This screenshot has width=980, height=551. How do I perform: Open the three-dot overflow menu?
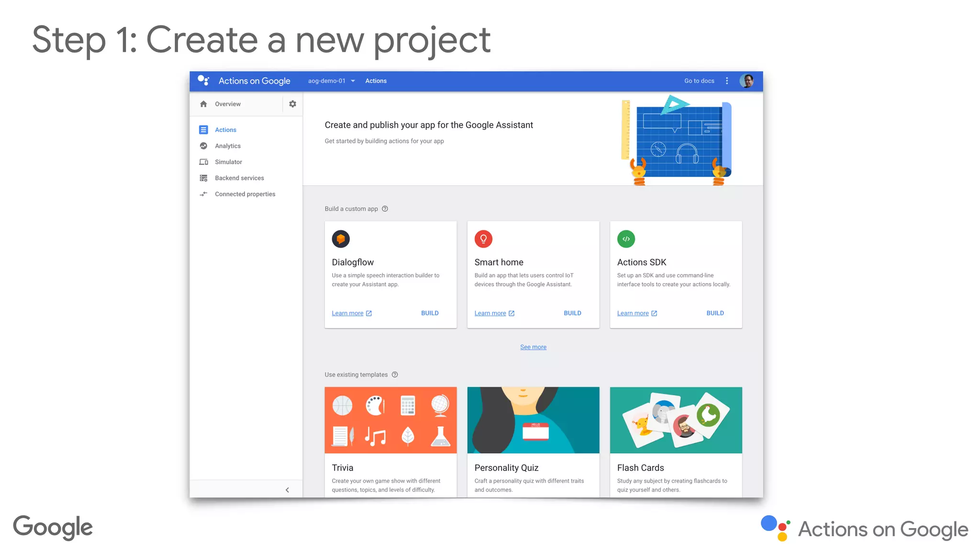coord(727,81)
